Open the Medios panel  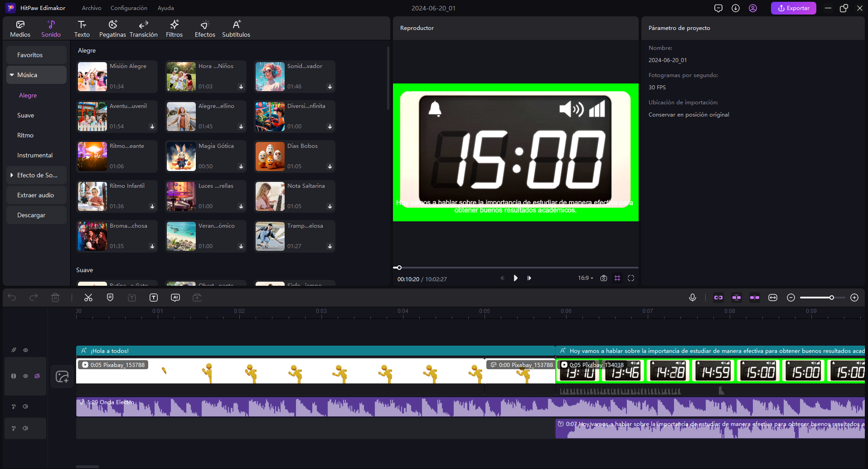click(20, 28)
